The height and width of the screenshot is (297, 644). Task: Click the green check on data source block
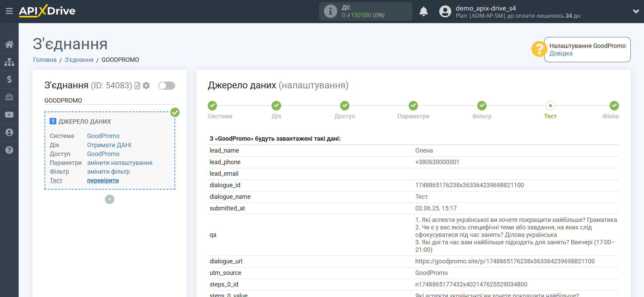175,112
